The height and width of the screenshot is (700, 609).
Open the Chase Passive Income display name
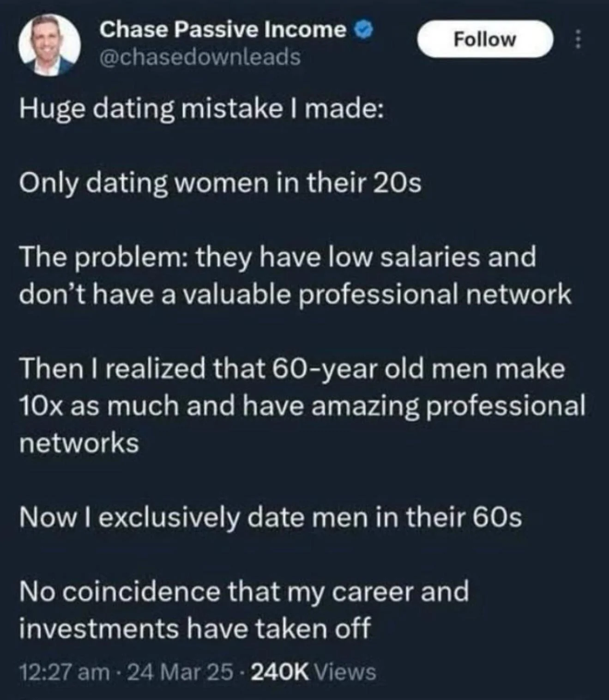click(x=223, y=30)
